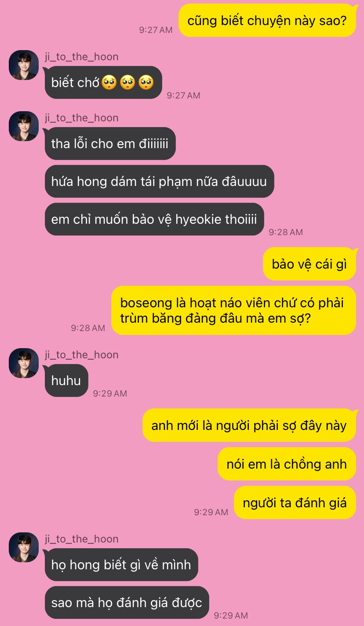
Task: Select the "anh mới là người phải sợ" bubble
Action: point(249,425)
